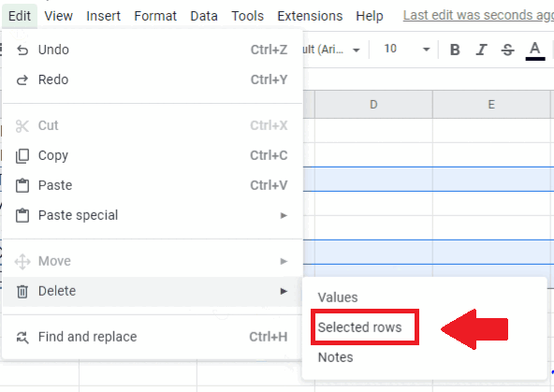Open the Format menu

(x=155, y=16)
